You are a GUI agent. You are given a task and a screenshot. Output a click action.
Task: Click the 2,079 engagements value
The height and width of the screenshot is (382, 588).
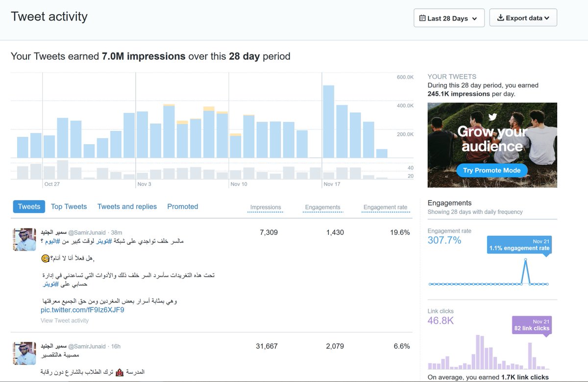click(x=335, y=346)
